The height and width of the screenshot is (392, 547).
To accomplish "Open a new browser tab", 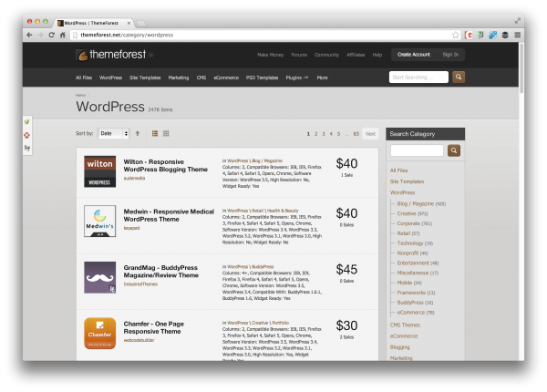I will (x=140, y=24).
